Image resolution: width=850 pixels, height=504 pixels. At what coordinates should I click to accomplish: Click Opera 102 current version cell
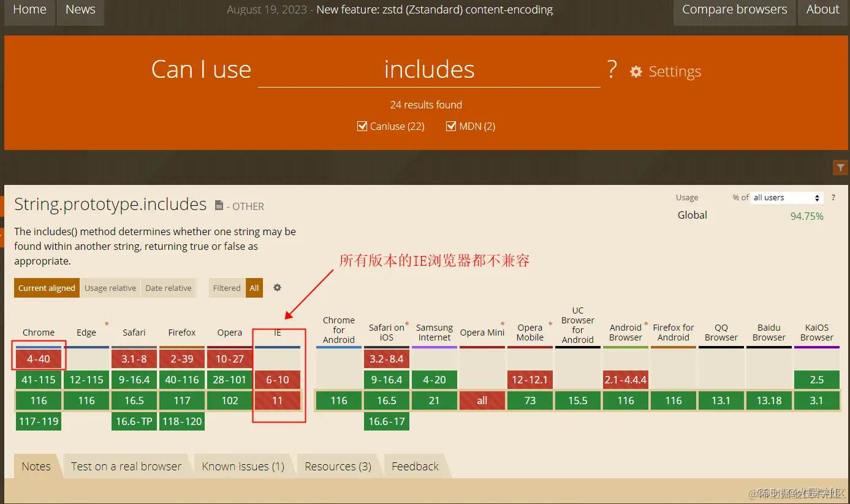click(230, 401)
